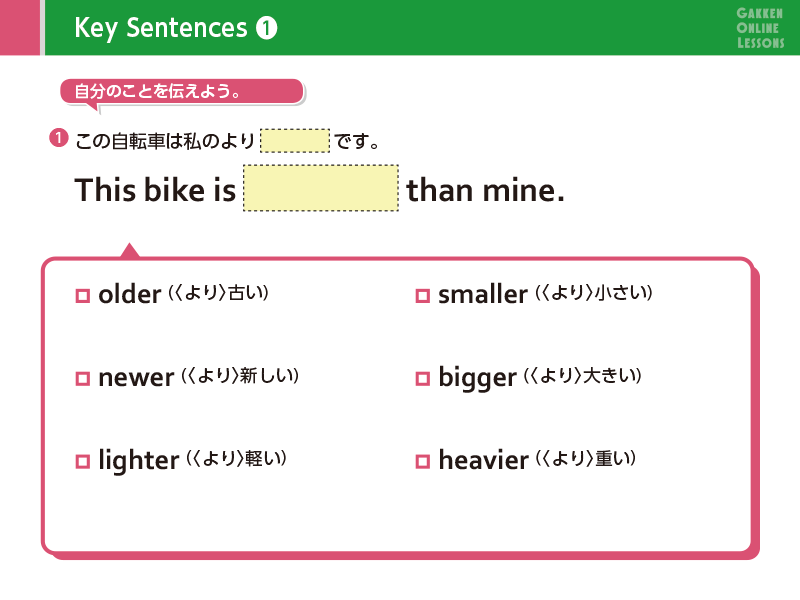Click the pink circled 1 bullet beside the Japanese sentence
Viewport: 800px width, 600px height.
point(59,138)
